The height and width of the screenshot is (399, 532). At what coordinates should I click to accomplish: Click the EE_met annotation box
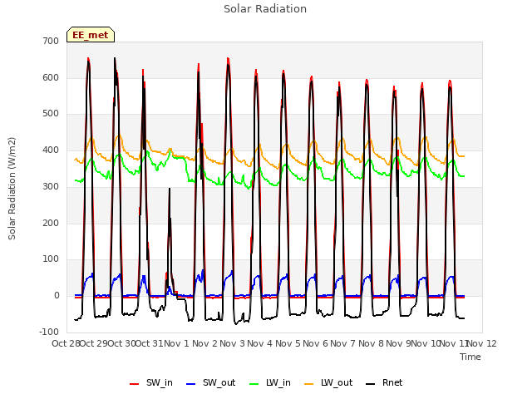tap(91, 35)
